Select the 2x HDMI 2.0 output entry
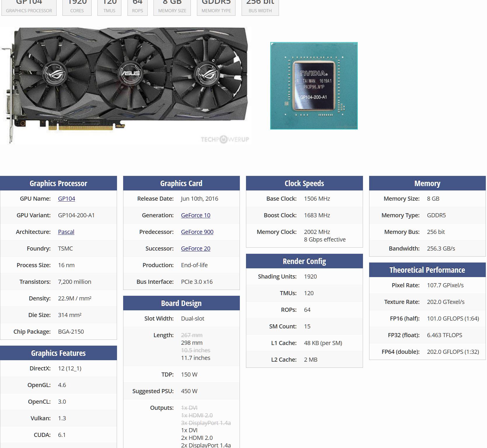487x448 pixels. [197, 438]
